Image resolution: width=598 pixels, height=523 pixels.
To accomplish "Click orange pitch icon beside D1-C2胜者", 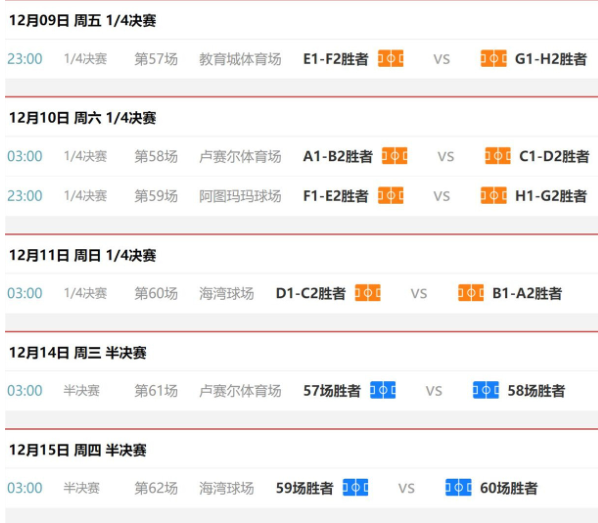I will click(368, 293).
